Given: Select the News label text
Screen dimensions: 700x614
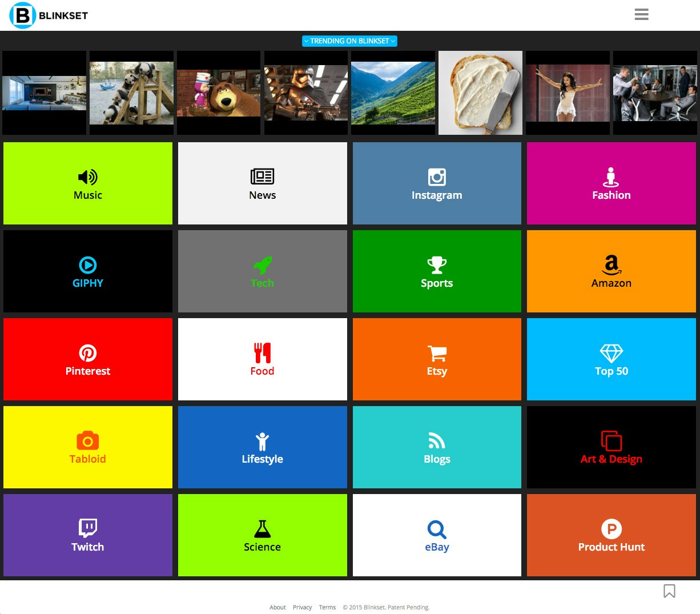Looking at the screenshot, I should (263, 195).
